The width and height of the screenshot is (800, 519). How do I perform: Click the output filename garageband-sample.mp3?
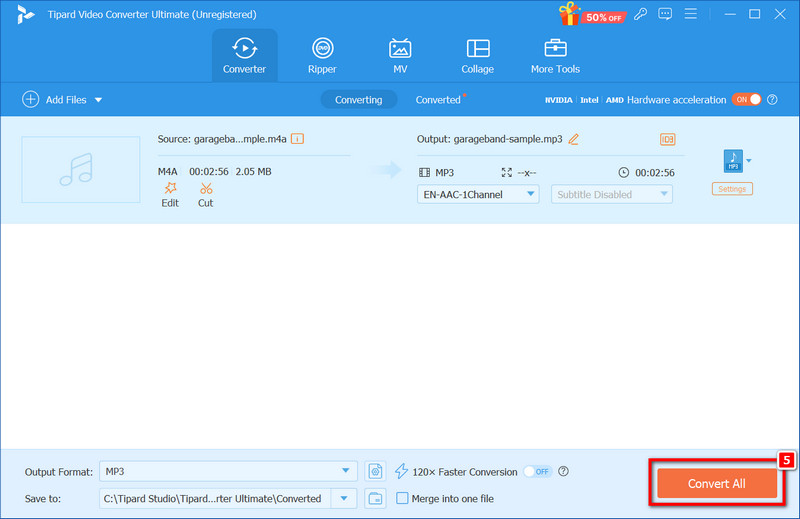(508, 139)
